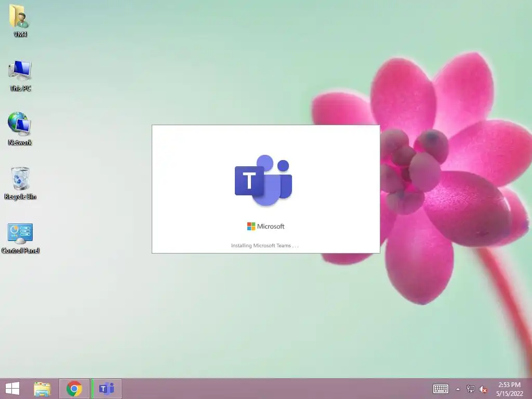Viewport: 532px width, 399px height.
Task: Open the touch keyboard from the tray
Action: (x=441, y=389)
